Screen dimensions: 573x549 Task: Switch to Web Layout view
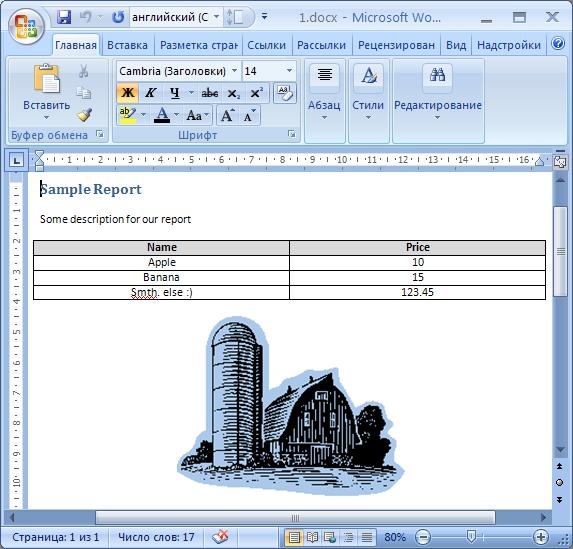330,537
